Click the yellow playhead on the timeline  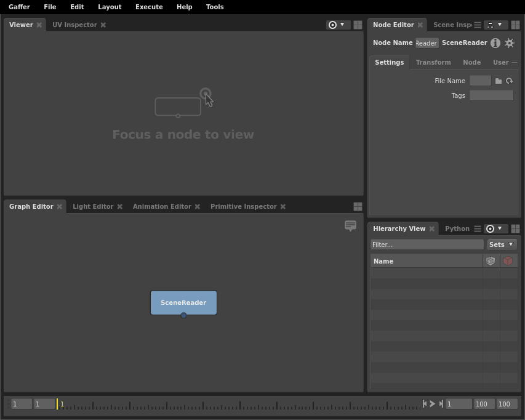[x=57, y=404]
